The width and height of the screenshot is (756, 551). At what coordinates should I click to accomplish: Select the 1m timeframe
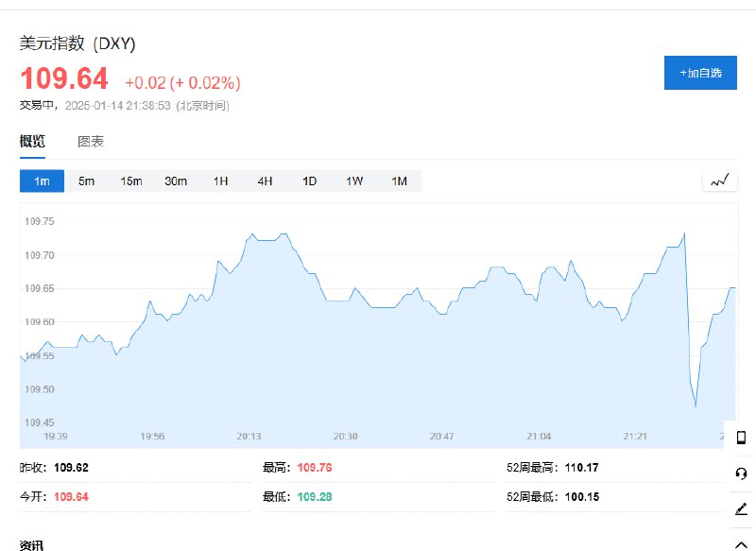[x=42, y=181]
